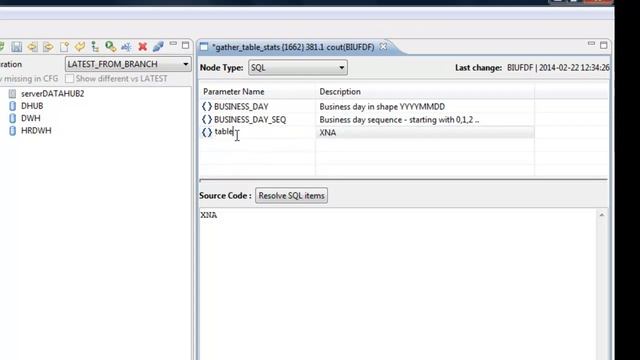Click the Last change timestamp text
The height and width of the screenshot is (360, 640).
click(558, 68)
